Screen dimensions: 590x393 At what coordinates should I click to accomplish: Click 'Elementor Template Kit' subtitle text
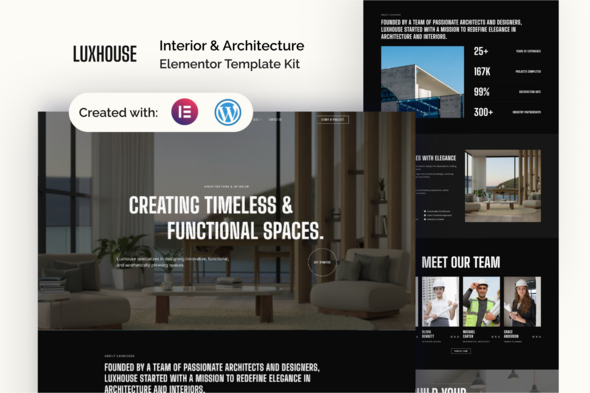pos(230,64)
